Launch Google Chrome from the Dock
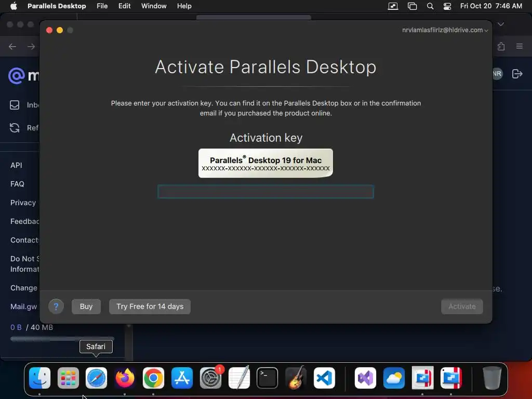 153,378
